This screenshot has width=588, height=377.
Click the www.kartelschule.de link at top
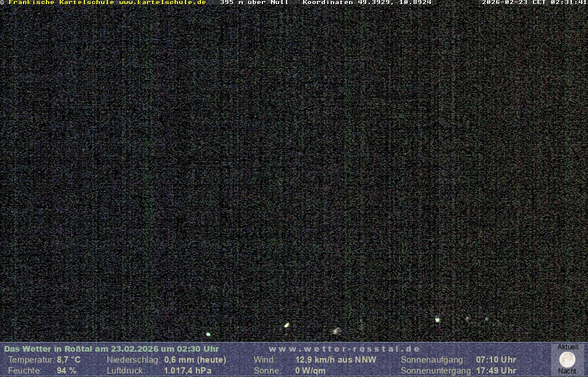(x=163, y=3)
